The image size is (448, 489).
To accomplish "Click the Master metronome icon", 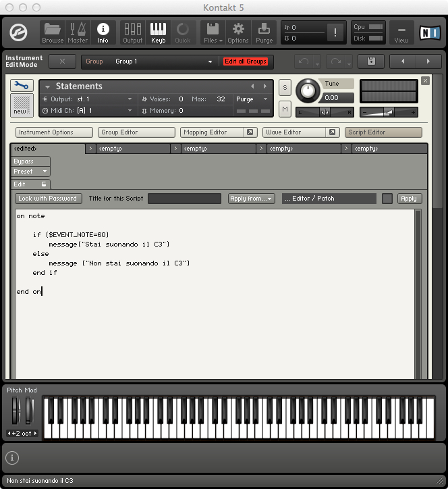I will [x=78, y=32].
